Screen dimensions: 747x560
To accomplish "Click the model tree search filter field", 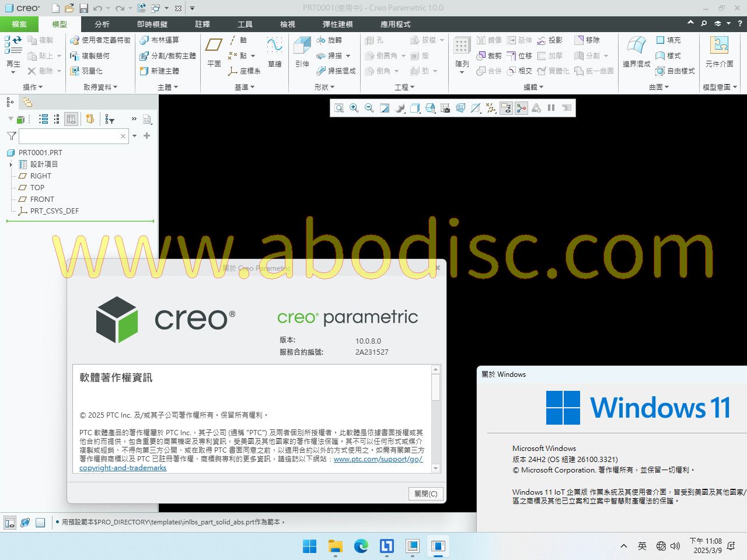I will (74, 136).
